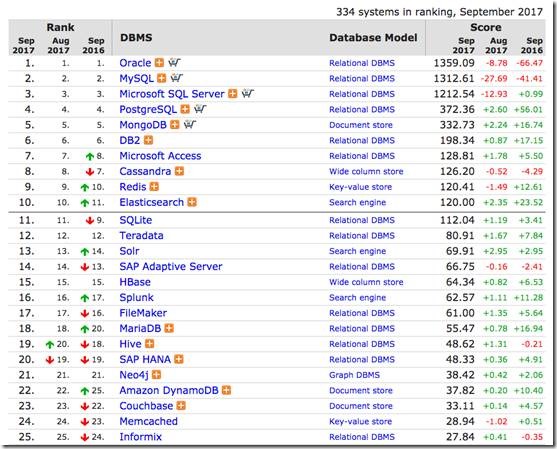Click Document store link in MongoDB row
This screenshot has width=557, height=449.
[x=361, y=125]
